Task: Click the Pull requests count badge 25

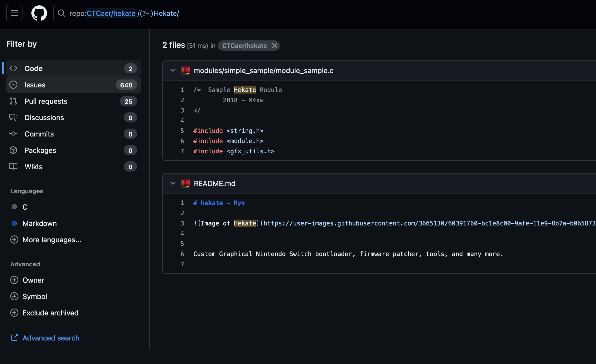Action: (x=128, y=101)
